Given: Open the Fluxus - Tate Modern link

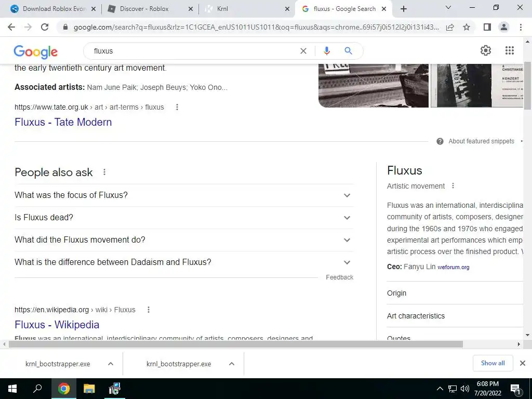Looking at the screenshot, I should coord(63,122).
